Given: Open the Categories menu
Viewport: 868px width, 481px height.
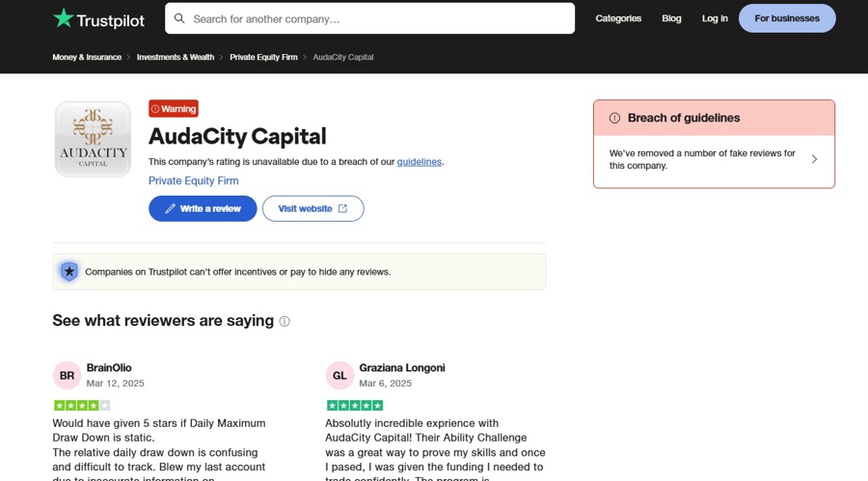Looking at the screenshot, I should pos(618,18).
